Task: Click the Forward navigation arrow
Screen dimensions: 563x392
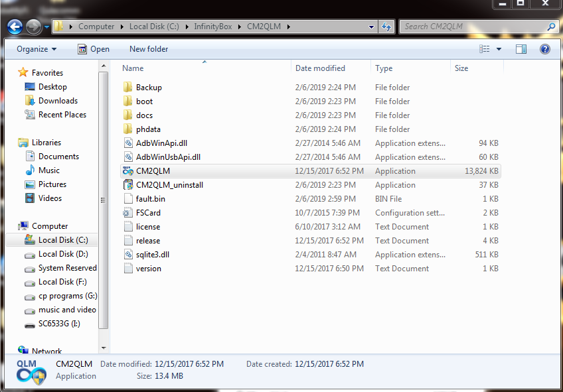Action: [34, 27]
